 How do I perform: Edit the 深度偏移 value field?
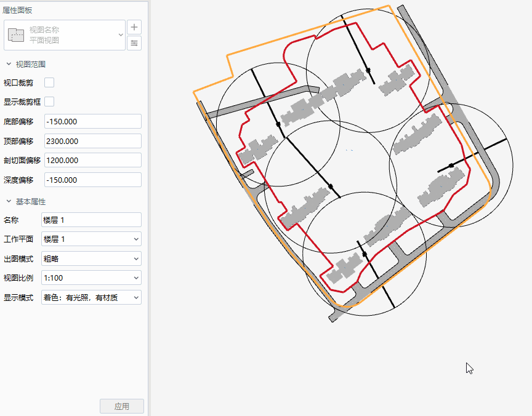[x=92, y=180]
